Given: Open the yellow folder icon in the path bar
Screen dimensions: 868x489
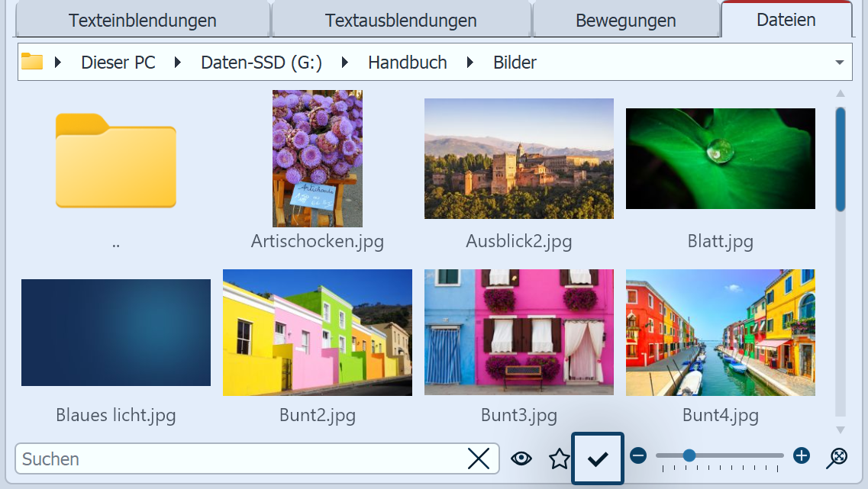Looking at the screenshot, I should tap(34, 62).
